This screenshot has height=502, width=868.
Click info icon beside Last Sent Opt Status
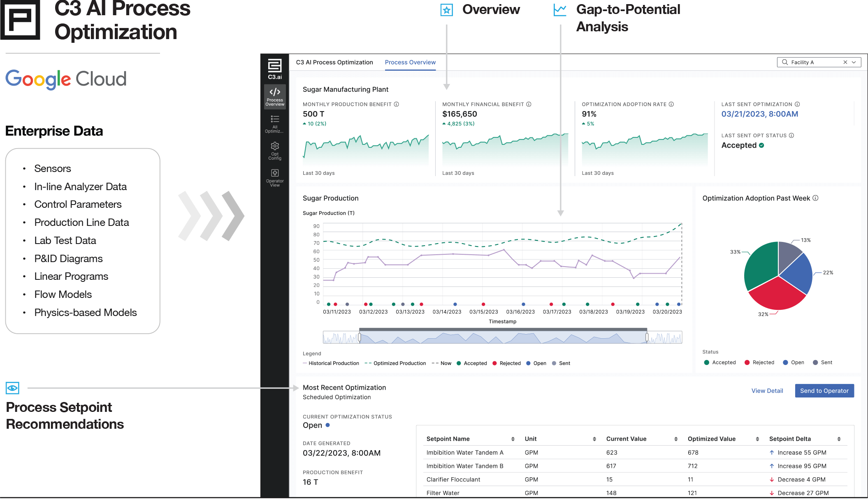pyautogui.click(x=791, y=135)
